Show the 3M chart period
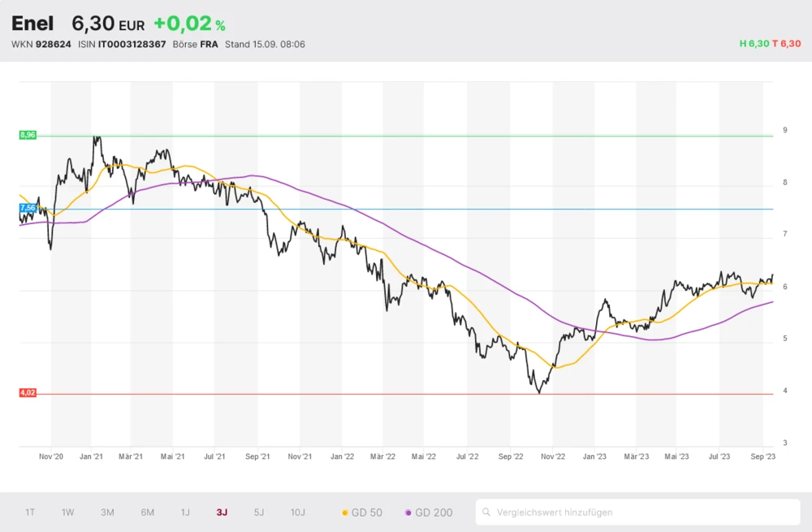 pyautogui.click(x=107, y=513)
